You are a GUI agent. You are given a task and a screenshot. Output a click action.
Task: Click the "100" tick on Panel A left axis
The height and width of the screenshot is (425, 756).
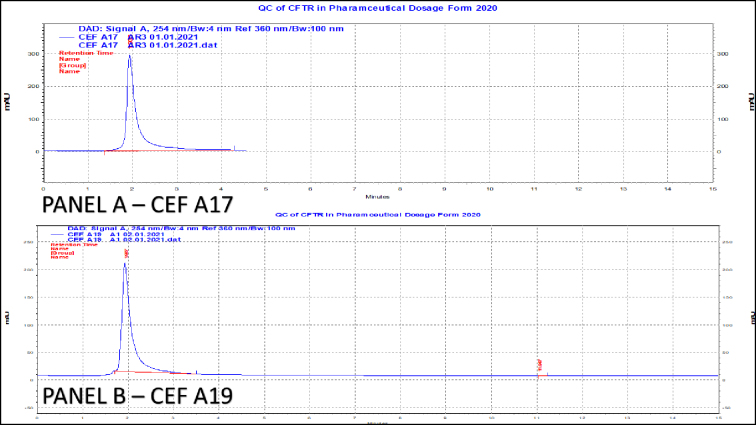tap(33, 119)
